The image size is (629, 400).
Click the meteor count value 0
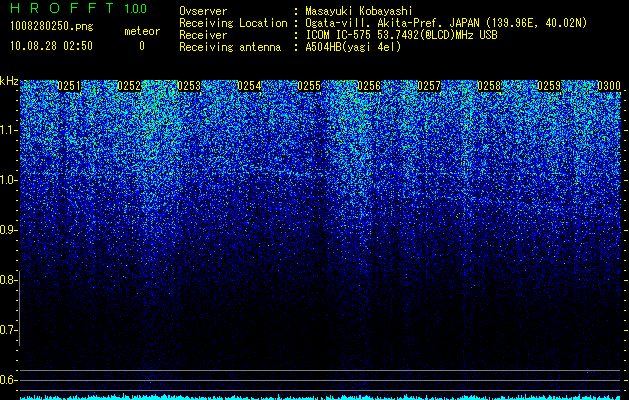point(142,46)
